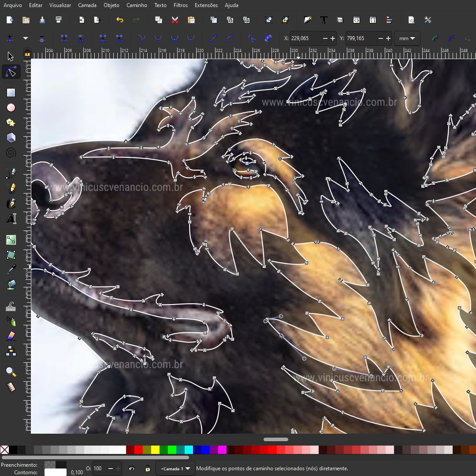Decrease the Y coordinate with minus
Image resolution: width=476 pixels, height=476 pixels.
coord(381,38)
